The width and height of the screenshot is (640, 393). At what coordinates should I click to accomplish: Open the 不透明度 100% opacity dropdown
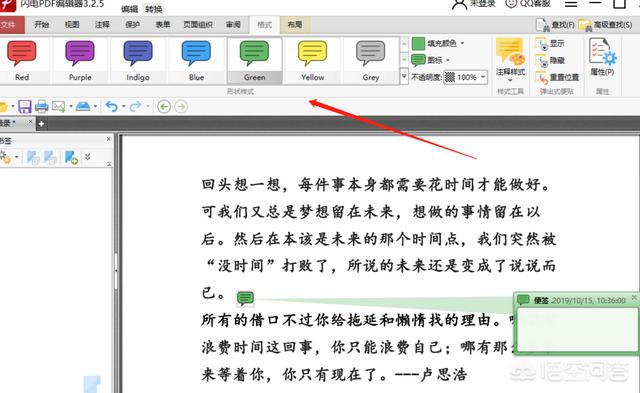[x=466, y=77]
